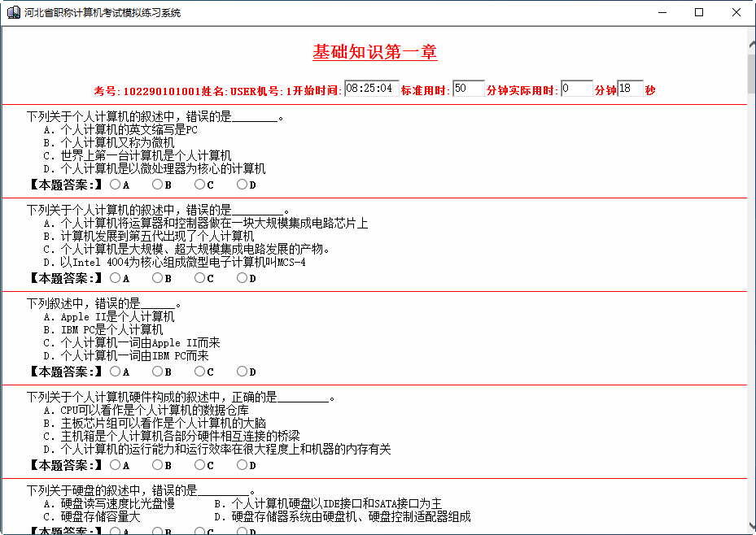Viewport: 756px width, 535px height.
Task: Click option text 个人计算机又称为微机
Action: 118,142
